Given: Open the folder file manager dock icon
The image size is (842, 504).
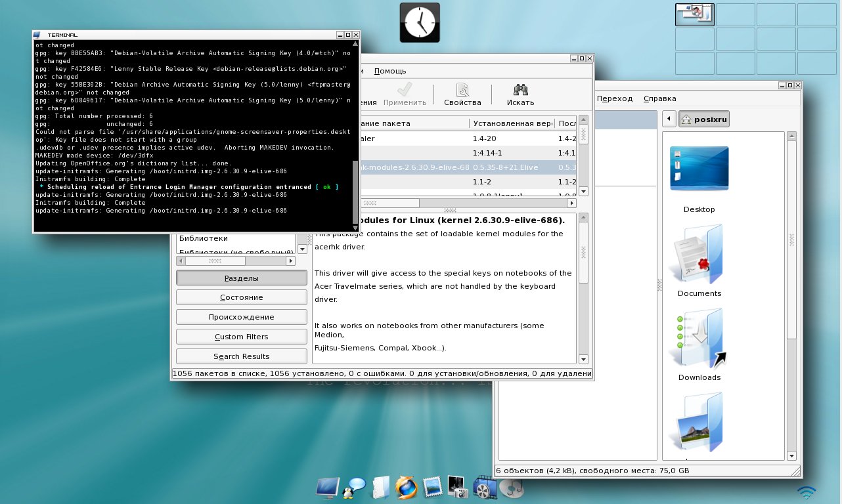Looking at the screenshot, I should tap(380, 488).
